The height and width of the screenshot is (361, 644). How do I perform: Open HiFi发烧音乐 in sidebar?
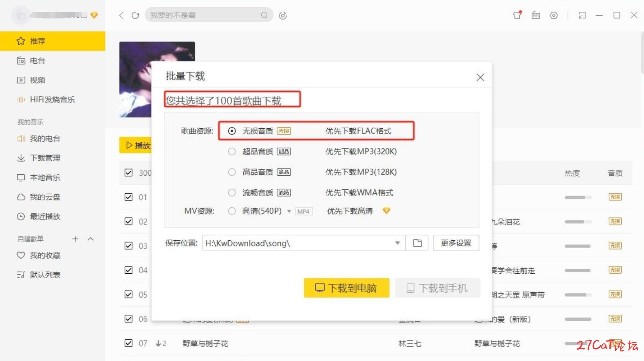(52, 99)
